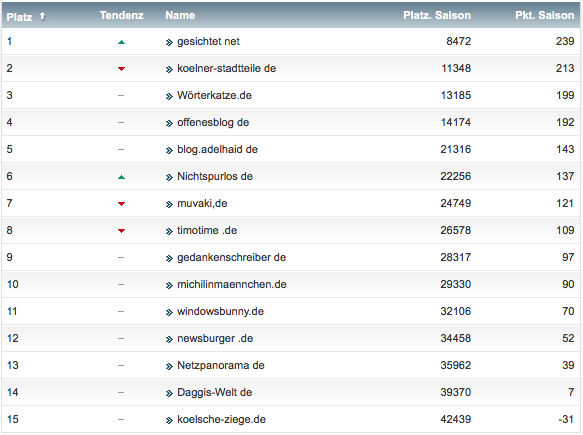Select Platz number 15 cell
The height and width of the screenshot is (435, 583).
tap(13, 419)
